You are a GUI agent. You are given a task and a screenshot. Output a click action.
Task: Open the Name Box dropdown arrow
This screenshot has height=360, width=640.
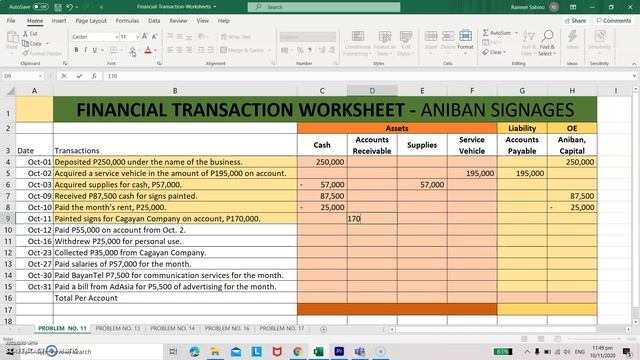pyautogui.click(x=40, y=76)
